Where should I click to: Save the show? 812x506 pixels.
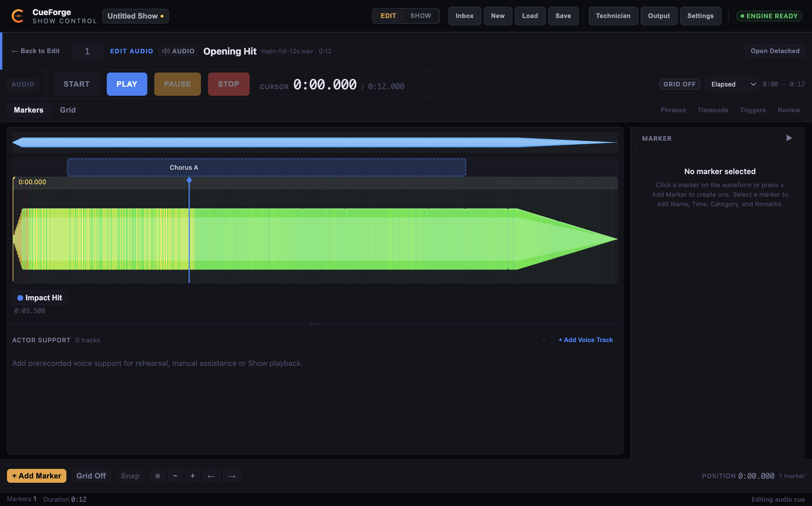pos(563,16)
